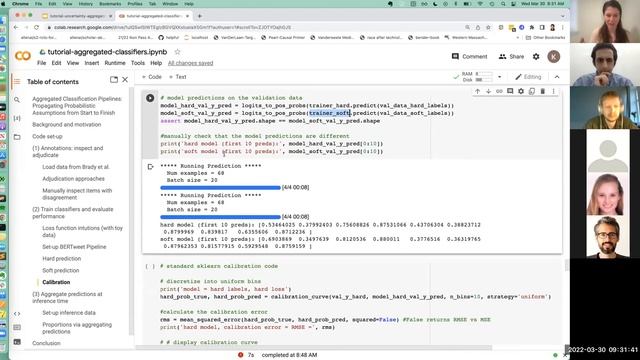Open the user account avatar
Viewport: 640px width, 360px height.
pos(553,57)
